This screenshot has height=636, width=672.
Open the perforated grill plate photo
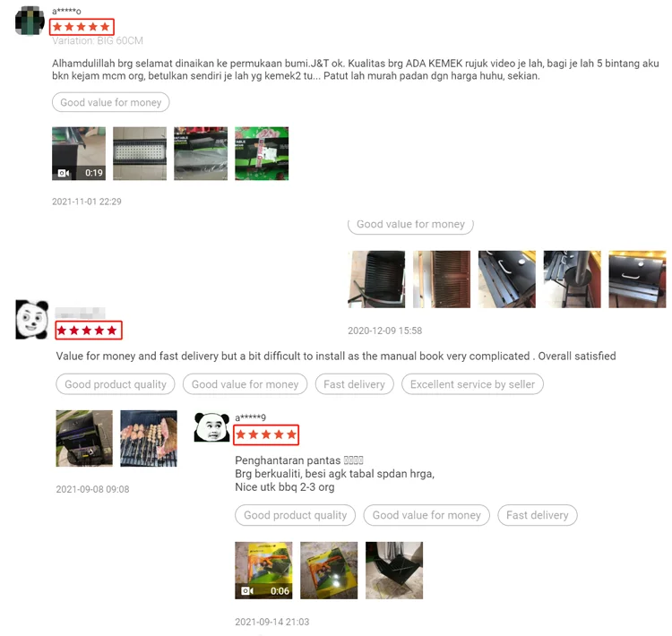click(140, 153)
